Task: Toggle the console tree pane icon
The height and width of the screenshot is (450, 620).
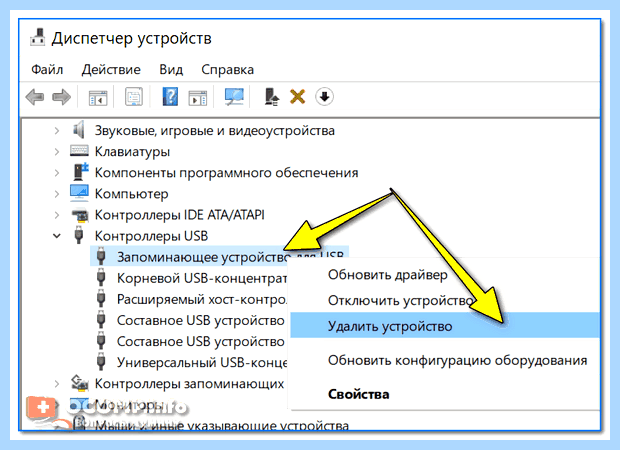Action: 98,97
